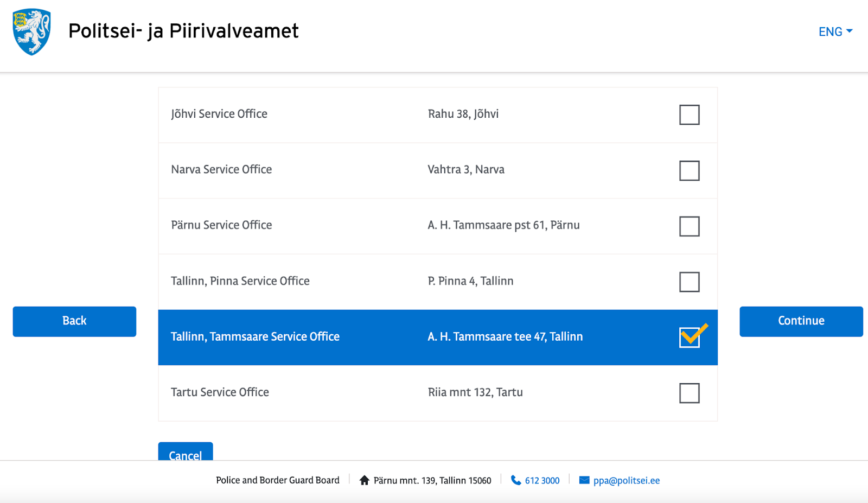Screen dimensions: 868x503
Task: Go back using the Back button
Action: tap(74, 321)
